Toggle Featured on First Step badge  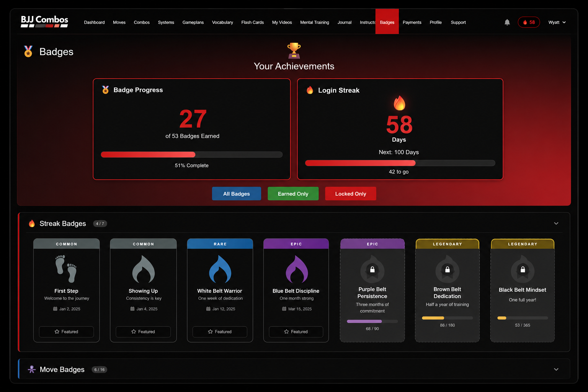[x=66, y=332]
